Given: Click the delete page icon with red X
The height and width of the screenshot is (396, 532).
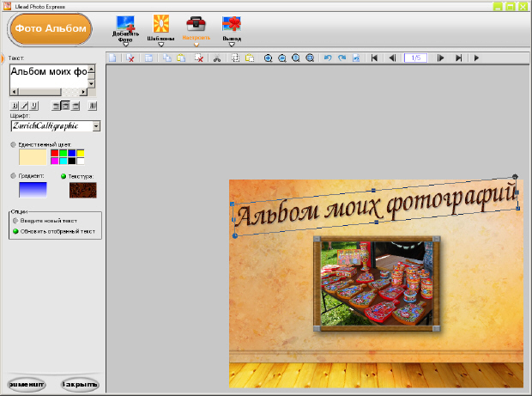Looking at the screenshot, I should pyautogui.click(x=130, y=58).
